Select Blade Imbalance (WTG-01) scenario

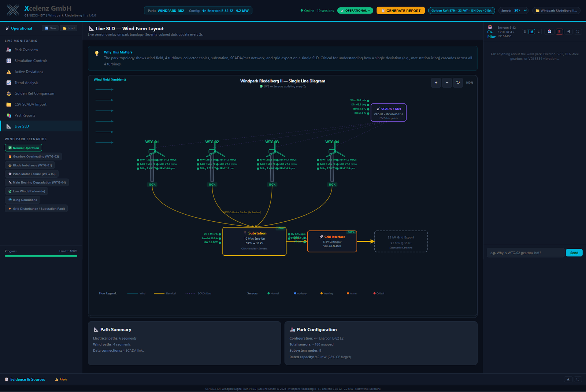point(30,165)
